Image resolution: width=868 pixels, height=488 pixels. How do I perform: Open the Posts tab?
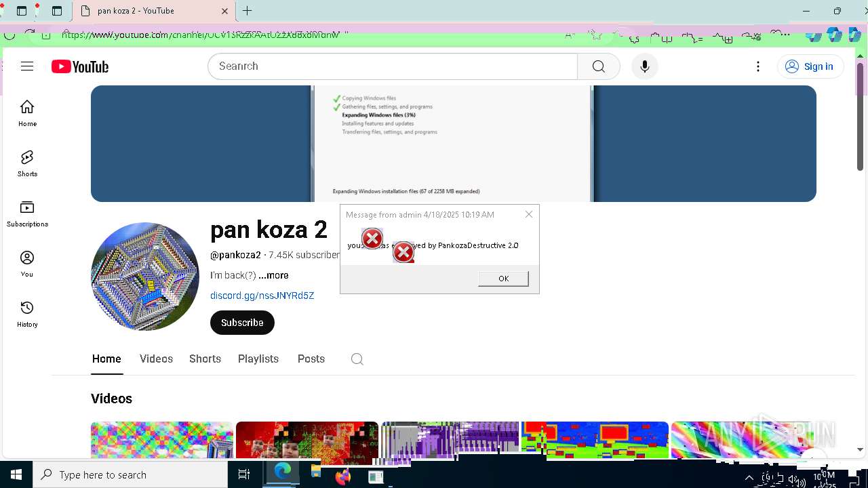click(x=311, y=359)
